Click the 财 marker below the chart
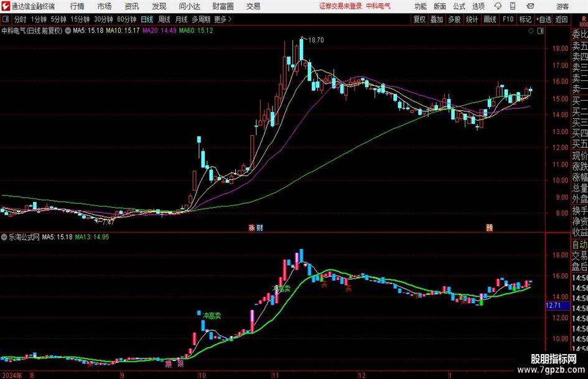This screenshot has height=379, width=588. (259, 227)
